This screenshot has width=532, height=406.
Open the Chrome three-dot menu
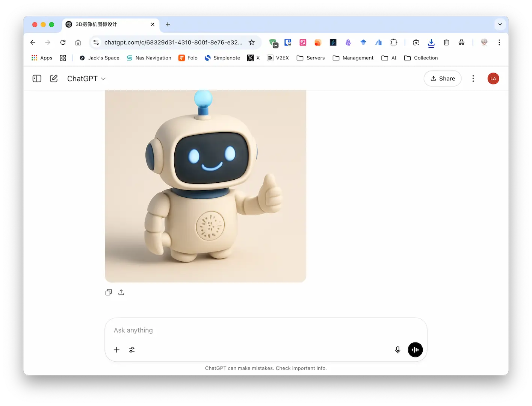click(x=499, y=42)
